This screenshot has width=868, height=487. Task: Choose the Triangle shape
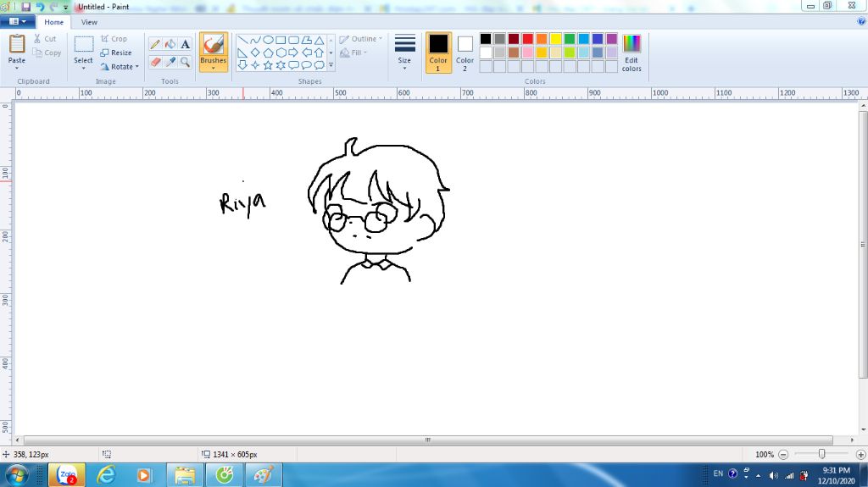pos(320,40)
